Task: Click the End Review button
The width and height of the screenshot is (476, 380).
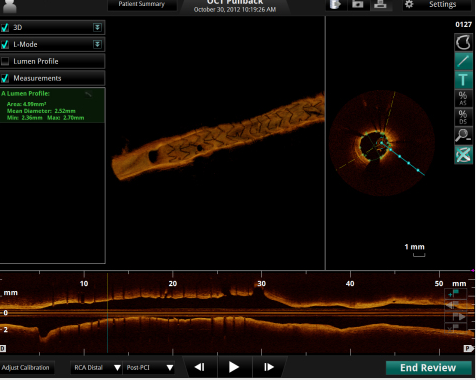Action: point(428,368)
